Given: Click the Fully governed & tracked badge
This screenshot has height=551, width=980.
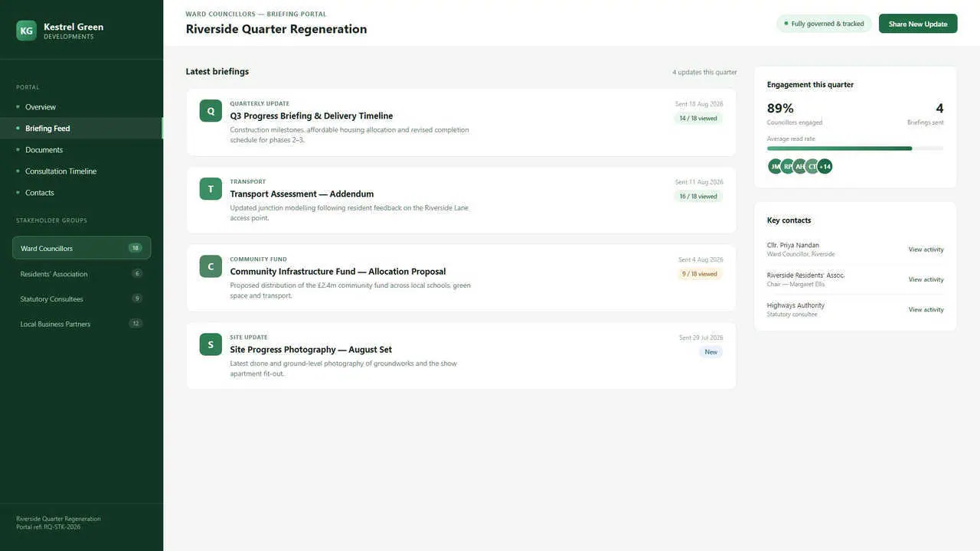Looking at the screenshot, I should (824, 24).
